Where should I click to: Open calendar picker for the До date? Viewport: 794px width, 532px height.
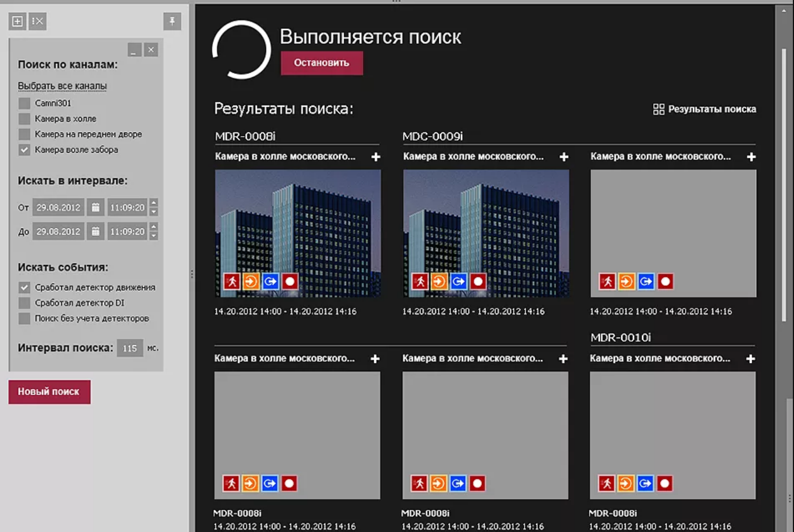(x=96, y=231)
